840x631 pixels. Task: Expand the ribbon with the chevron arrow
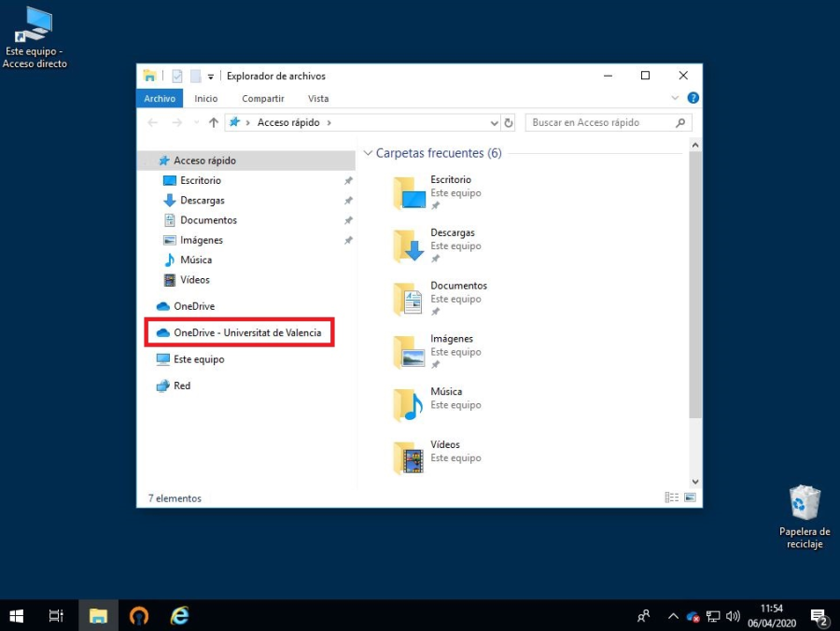click(675, 98)
